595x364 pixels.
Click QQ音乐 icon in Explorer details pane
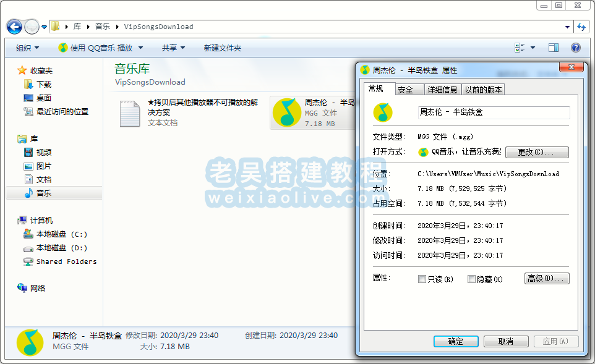[x=30, y=342]
